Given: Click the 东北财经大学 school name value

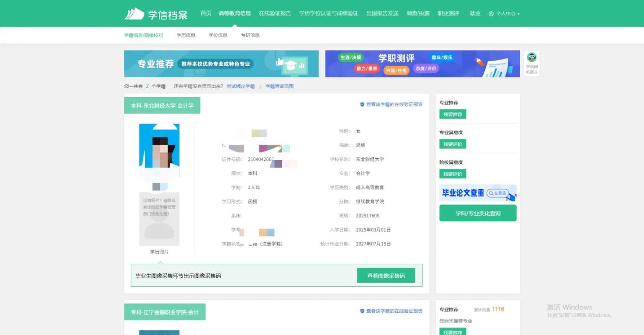Looking at the screenshot, I should pos(370,160).
